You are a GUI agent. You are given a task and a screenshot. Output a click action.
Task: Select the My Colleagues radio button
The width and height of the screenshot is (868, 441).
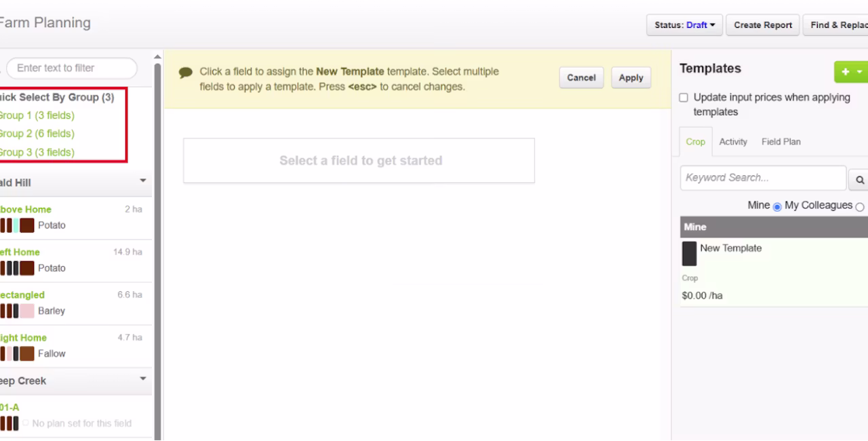[x=860, y=206]
